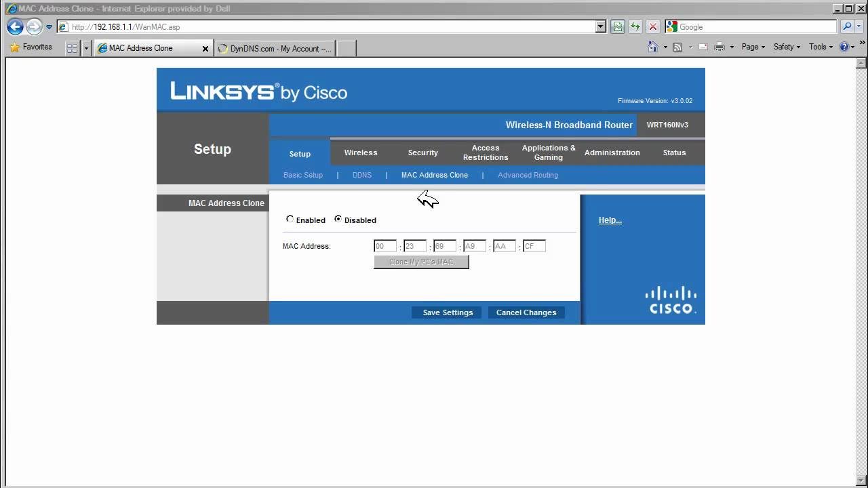Click the page vertical scrollbar up arrow
Image resolution: width=868 pixels, height=488 pixels.
pyautogui.click(x=861, y=63)
